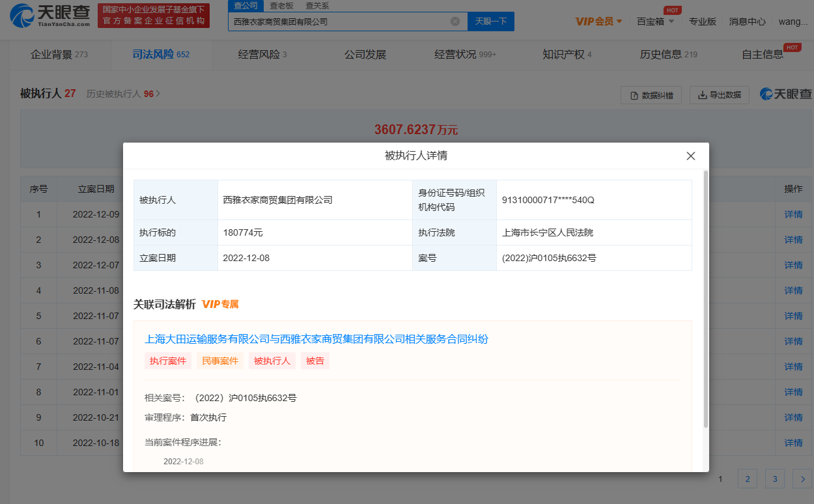814x504 pixels.
Task: Open 详情 for row 10
Action: (x=793, y=443)
